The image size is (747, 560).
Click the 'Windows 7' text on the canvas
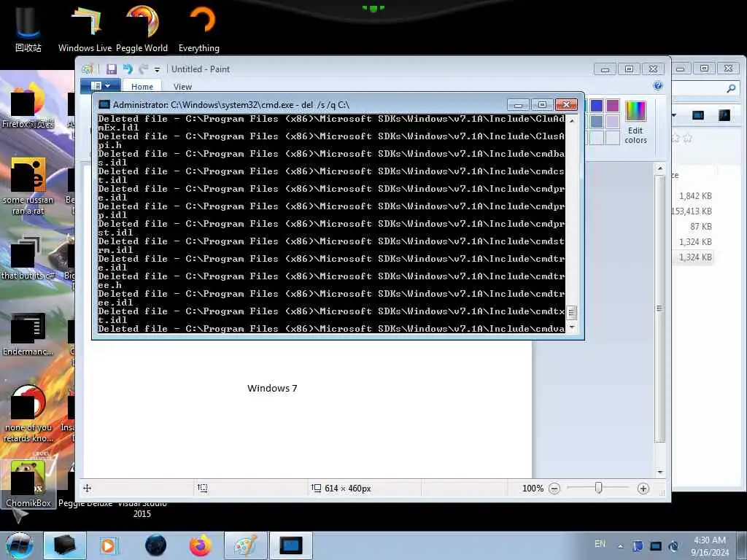pyautogui.click(x=272, y=388)
